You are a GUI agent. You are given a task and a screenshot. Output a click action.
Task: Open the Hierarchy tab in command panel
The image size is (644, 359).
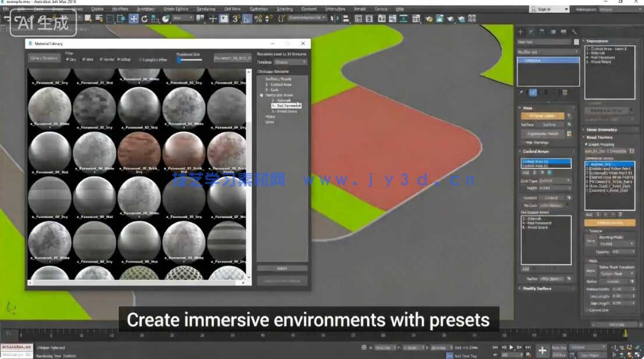tap(542, 31)
